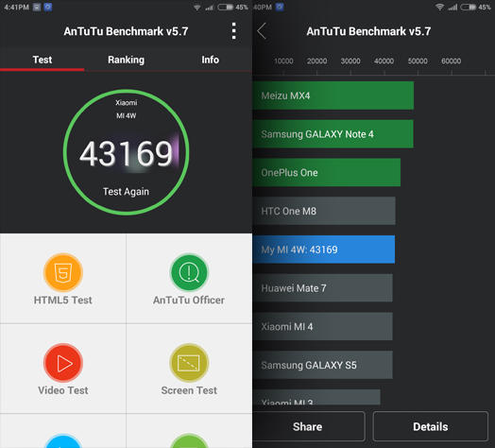
Task: Tap the Xiaomi MI 4W device label
Action: pos(126,109)
